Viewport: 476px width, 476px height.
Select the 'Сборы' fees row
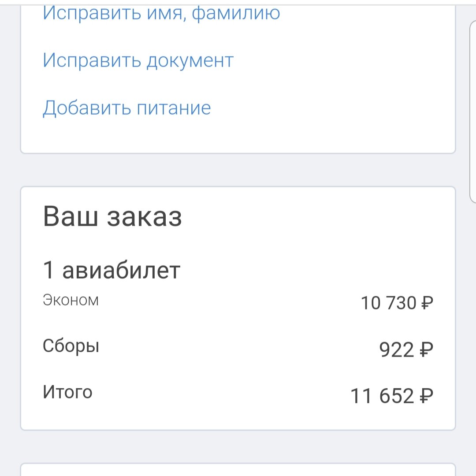tap(71, 346)
